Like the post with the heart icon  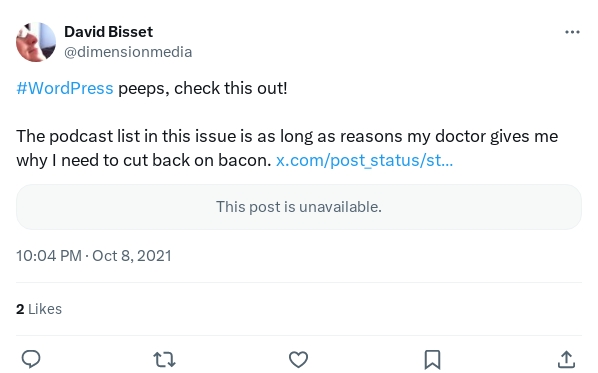298,359
